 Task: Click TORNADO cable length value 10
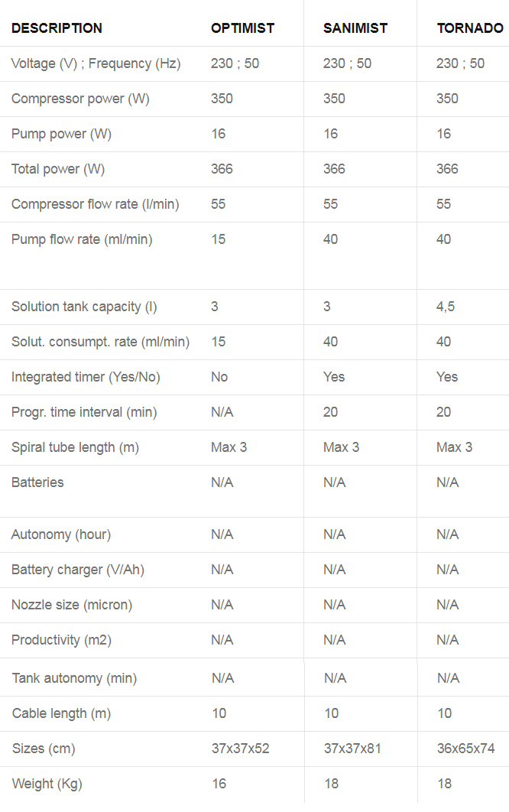click(444, 713)
